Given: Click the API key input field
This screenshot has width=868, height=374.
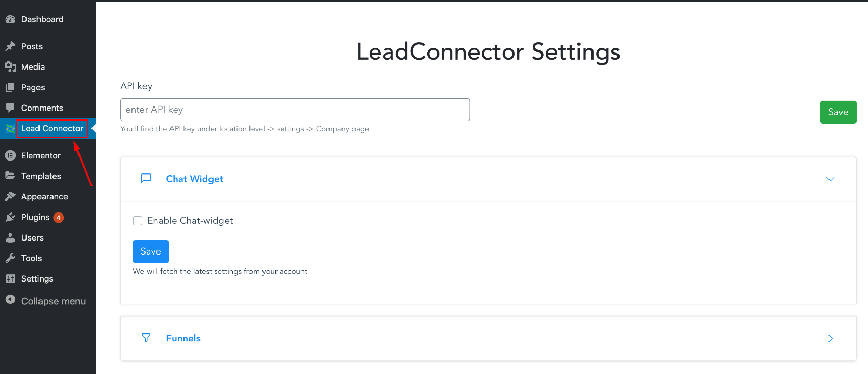Looking at the screenshot, I should click(x=295, y=110).
